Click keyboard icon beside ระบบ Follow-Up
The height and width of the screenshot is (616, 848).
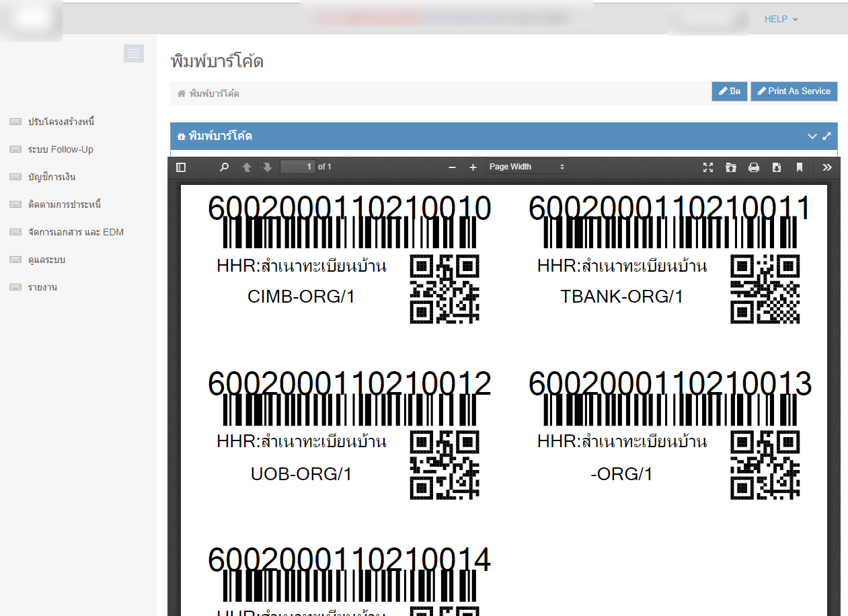click(15, 149)
